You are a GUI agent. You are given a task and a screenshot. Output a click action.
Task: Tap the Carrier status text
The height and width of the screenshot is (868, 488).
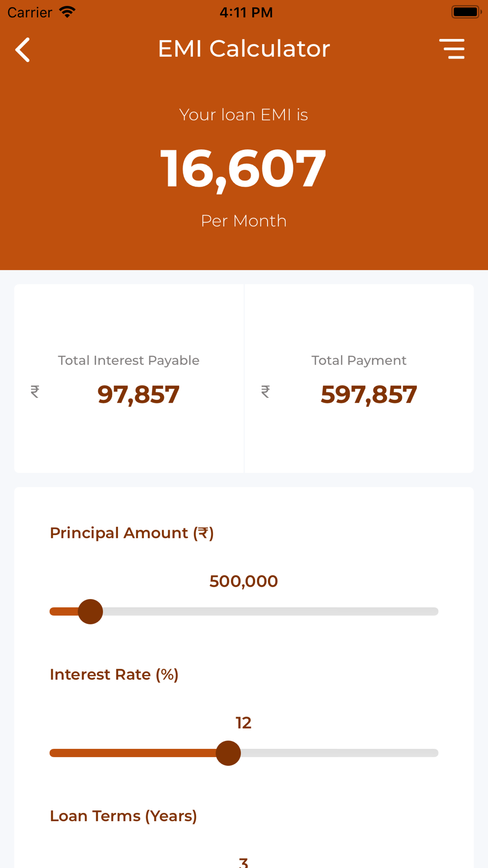[30, 12]
